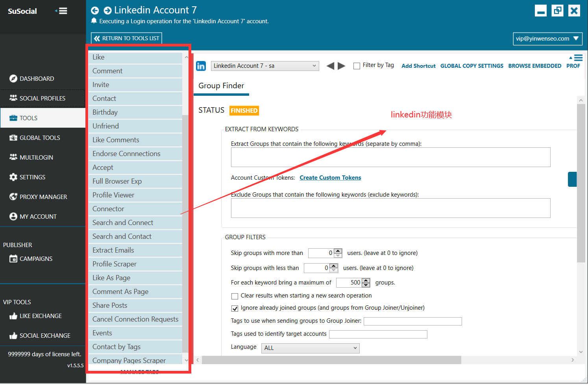Increase the maximum groups per keyword stepper
Image resolution: width=588 pixels, height=385 pixels.
[x=366, y=280]
